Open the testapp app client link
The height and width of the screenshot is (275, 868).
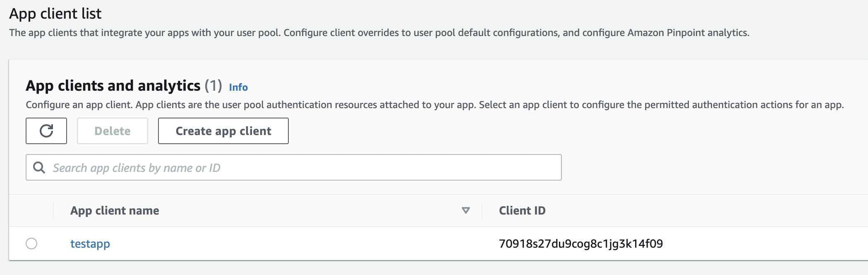pos(90,244)
